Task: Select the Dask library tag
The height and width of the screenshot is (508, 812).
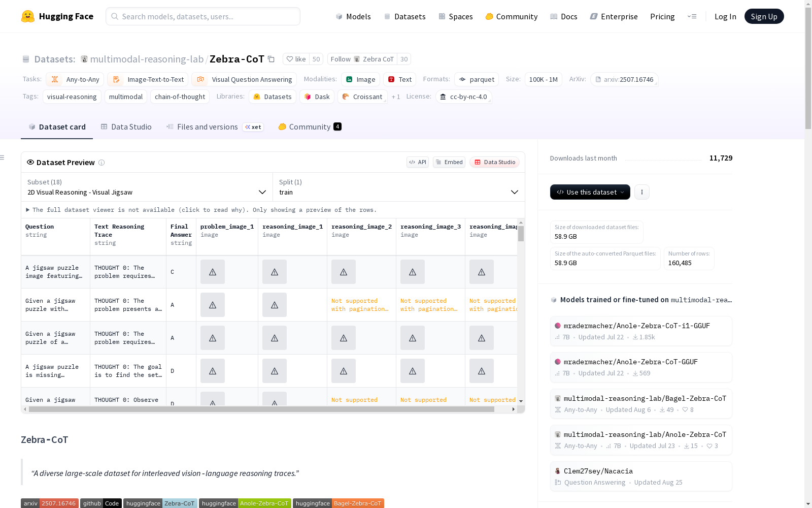Action: (x=317, y=97)
